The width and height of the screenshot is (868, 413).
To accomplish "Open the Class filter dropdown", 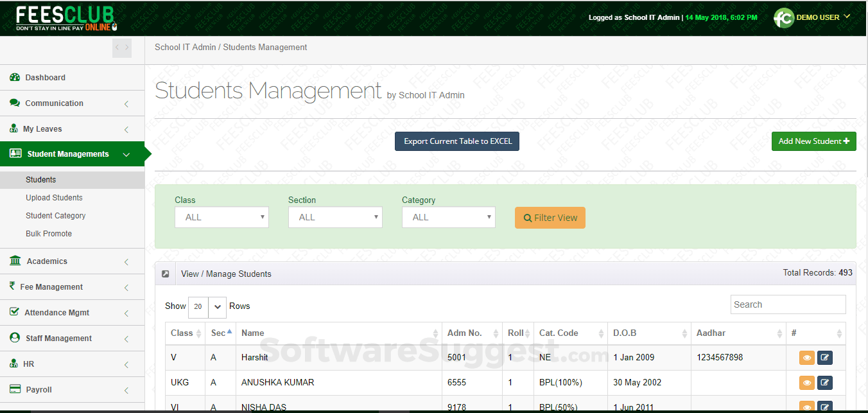I will coord(221,217).
